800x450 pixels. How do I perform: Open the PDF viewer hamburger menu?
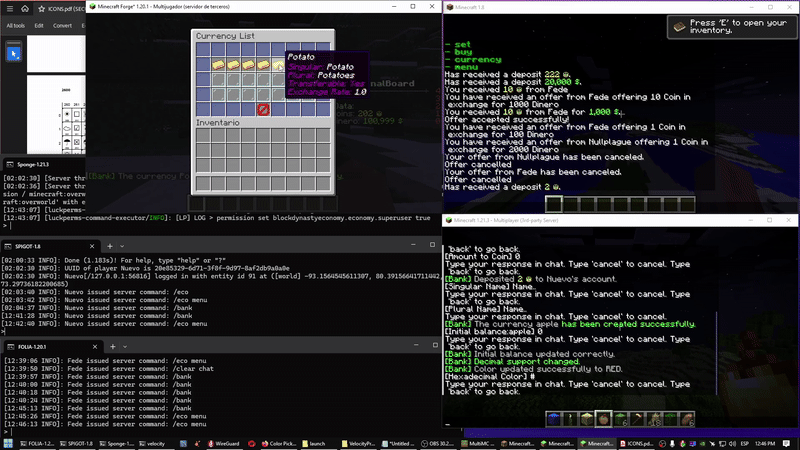coord(10,9)
